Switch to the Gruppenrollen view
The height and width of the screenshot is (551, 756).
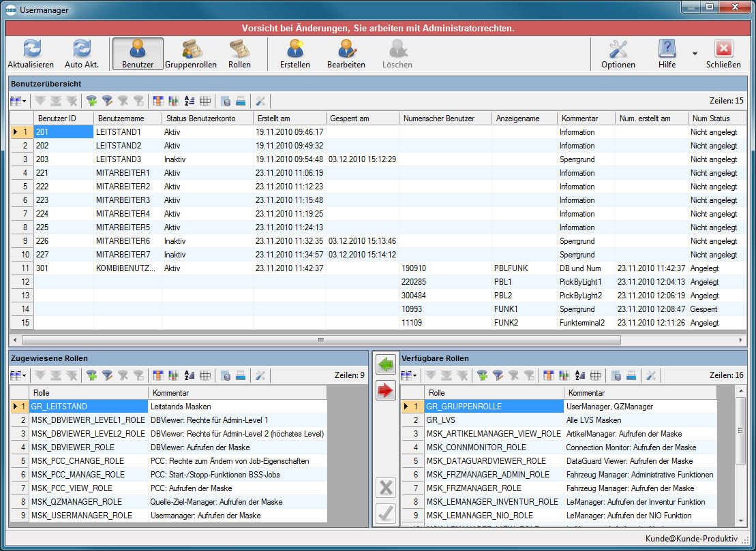pos(191,54)
